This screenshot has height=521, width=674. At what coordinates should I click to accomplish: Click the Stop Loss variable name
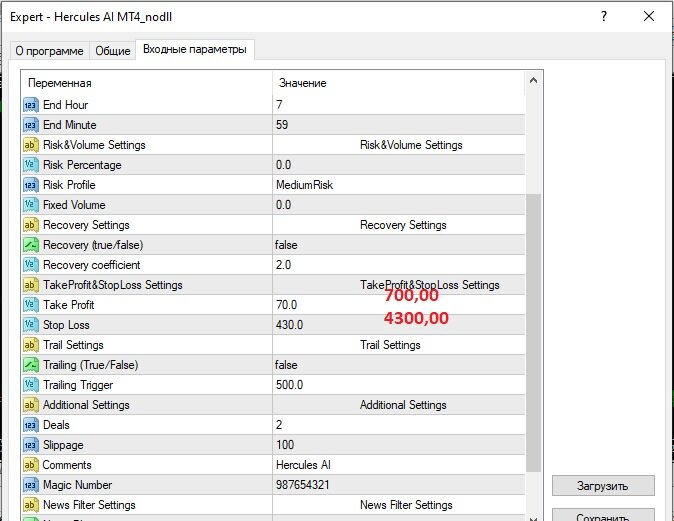tap(66, 325)
